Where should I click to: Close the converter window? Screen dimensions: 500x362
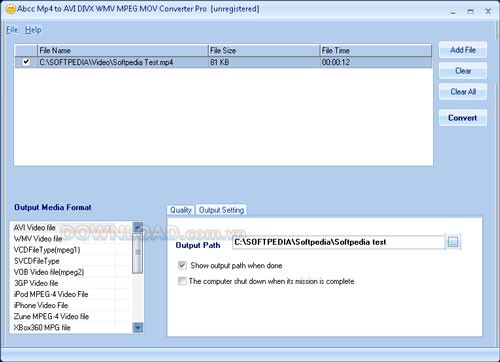(488, 11)
